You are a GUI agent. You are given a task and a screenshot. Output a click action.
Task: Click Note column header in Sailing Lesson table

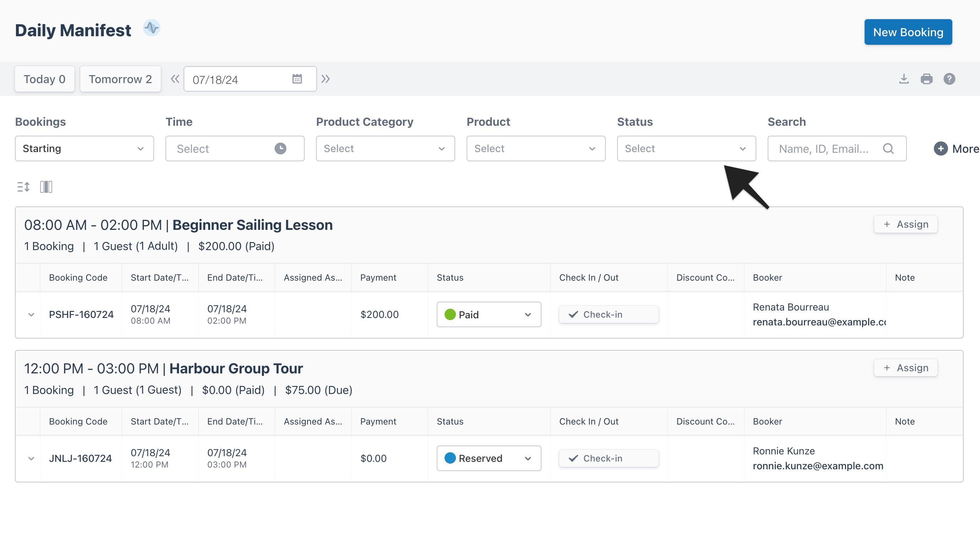coord(905,277)
